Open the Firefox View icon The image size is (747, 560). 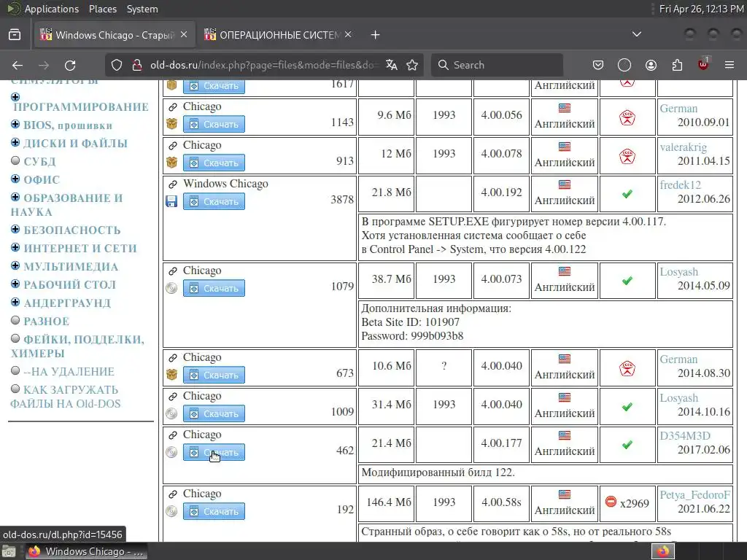click(15, 35)
